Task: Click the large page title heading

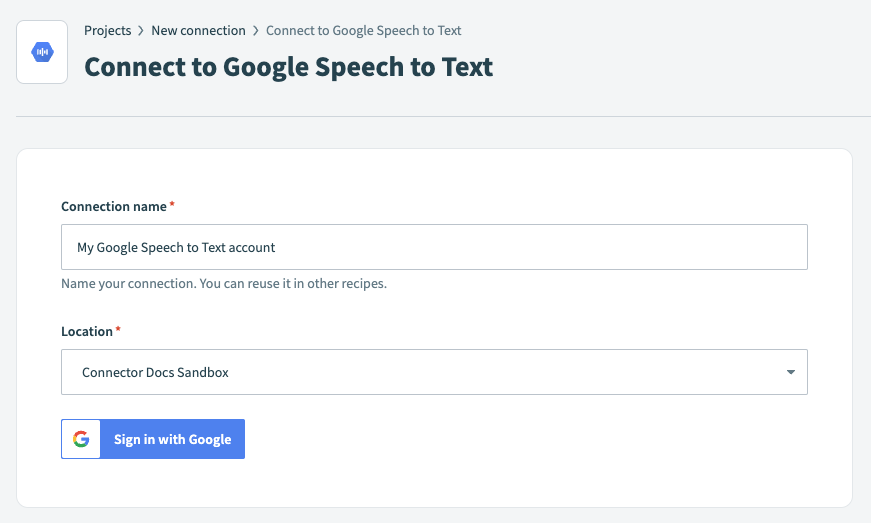Action: pyautogui.click(x=288, y=67)
